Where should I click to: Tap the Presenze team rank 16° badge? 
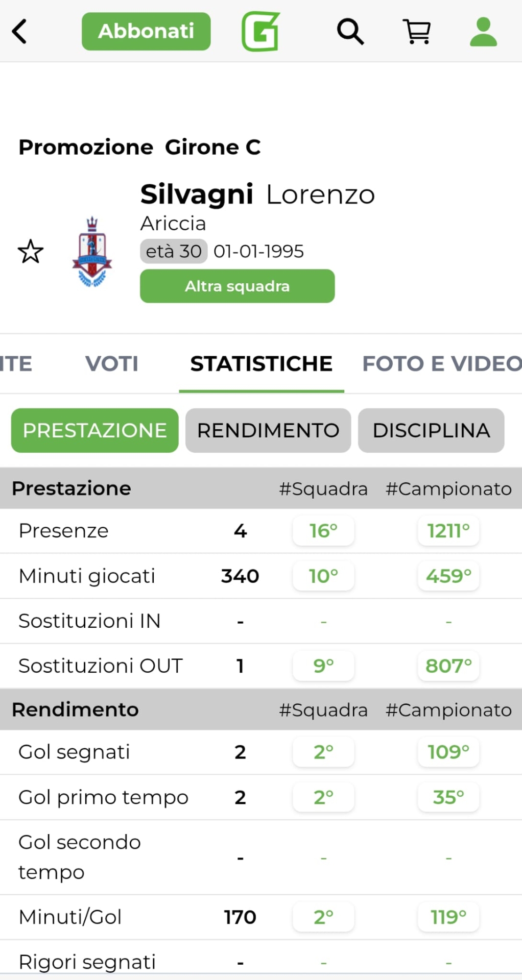323,531
